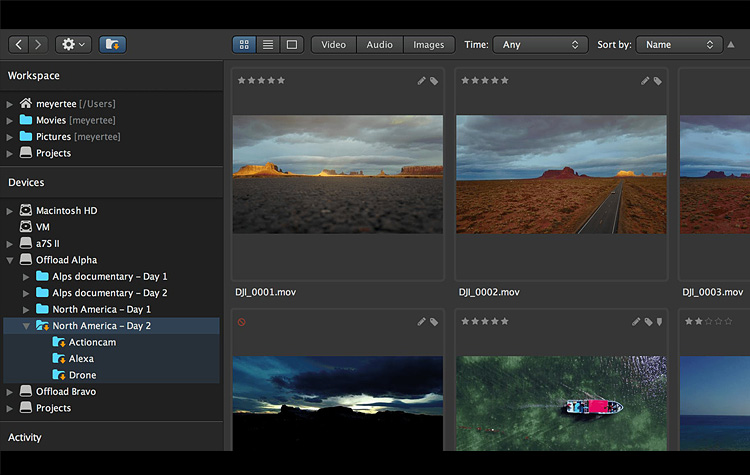Click the red rejected icon on the sunset clip
The height and width of the screenshot is (475, 750).
(242, 322)
